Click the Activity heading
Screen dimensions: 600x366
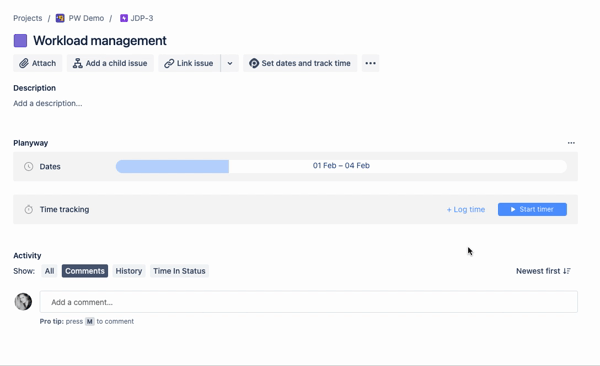27,255
